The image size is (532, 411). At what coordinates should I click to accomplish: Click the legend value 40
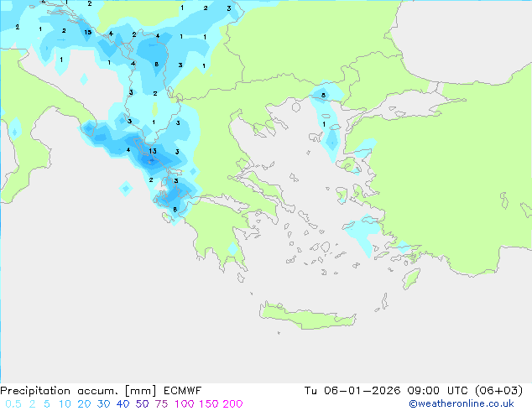click(123, 404)
